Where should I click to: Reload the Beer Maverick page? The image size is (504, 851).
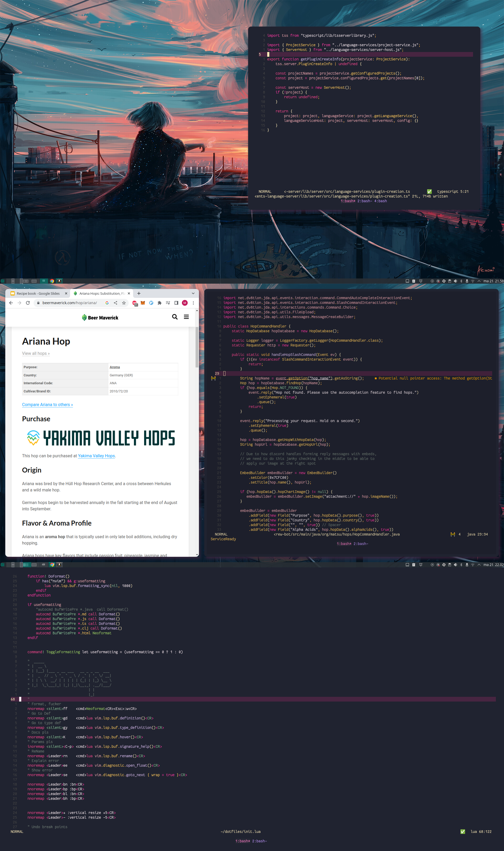tap(28, 303)
